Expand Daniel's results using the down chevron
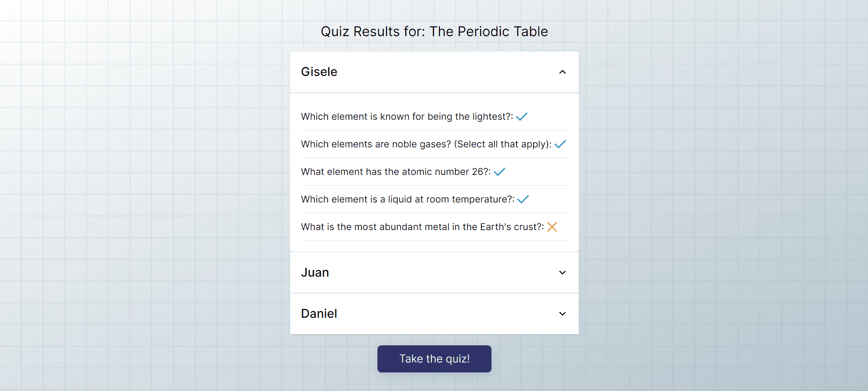The height and width of the screenshot is (391, 868). pos(563,314)
